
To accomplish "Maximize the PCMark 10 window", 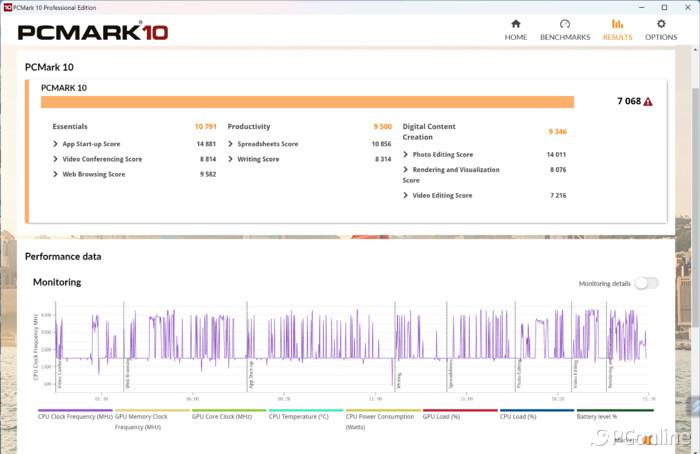I will [x=666, y=6].
